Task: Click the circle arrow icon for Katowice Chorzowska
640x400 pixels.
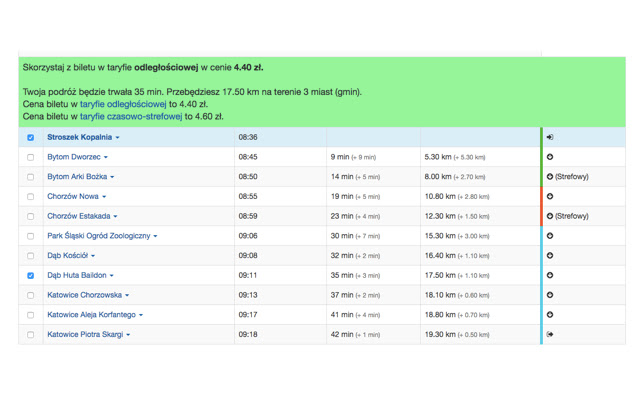Action: point(550,295)
